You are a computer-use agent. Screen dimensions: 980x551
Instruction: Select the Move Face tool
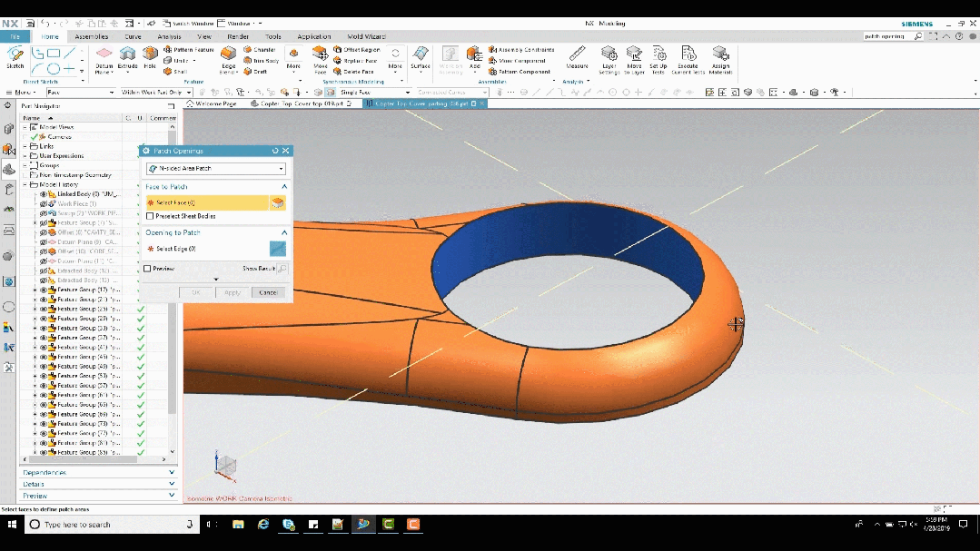click(320, 60)
